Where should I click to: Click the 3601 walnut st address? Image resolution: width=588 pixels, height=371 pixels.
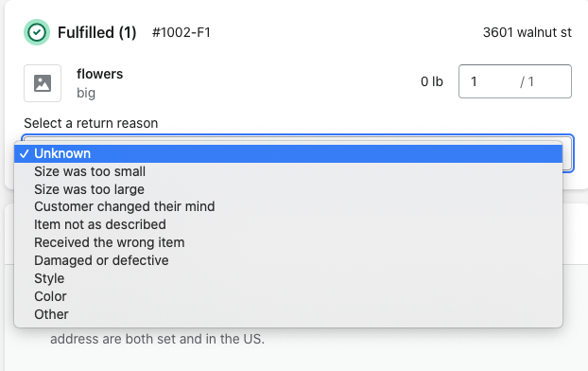[x=527, y=33]
